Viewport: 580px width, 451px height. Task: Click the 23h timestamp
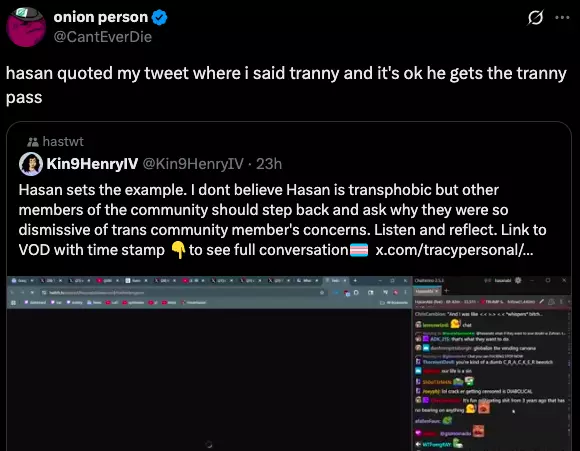(269, 164)
